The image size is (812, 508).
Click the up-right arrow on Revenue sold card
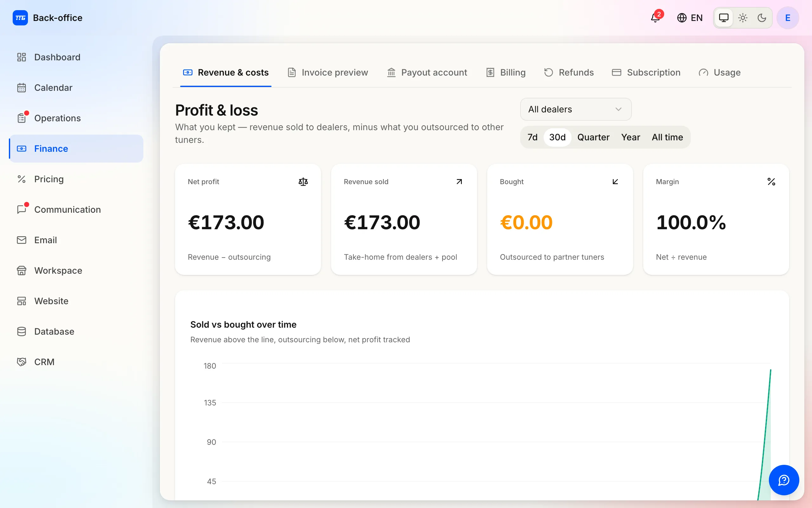click(459, 182)
